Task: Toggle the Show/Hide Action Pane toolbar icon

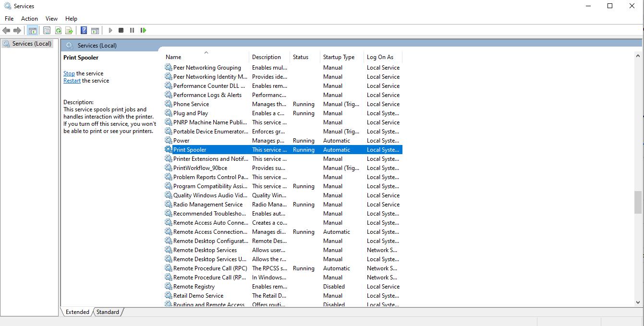Action: click(95, 30)
